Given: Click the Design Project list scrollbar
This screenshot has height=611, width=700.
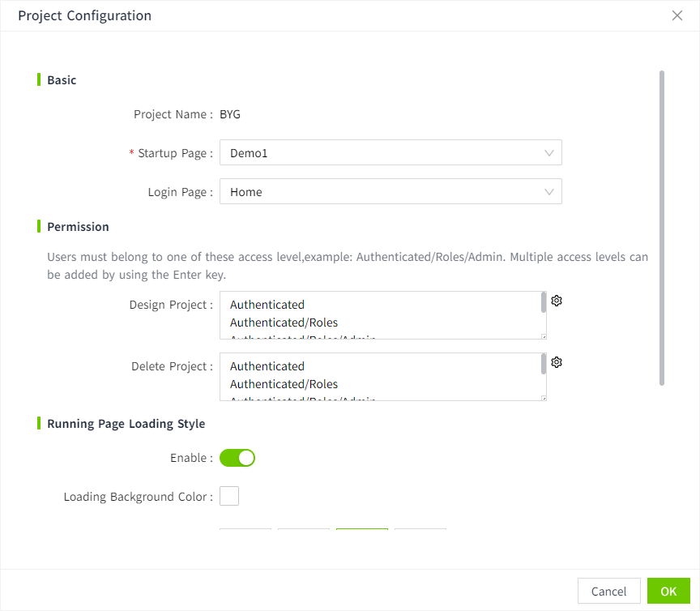Looking at the screenshot, I should pyautogui.click(x=544, y=302).
